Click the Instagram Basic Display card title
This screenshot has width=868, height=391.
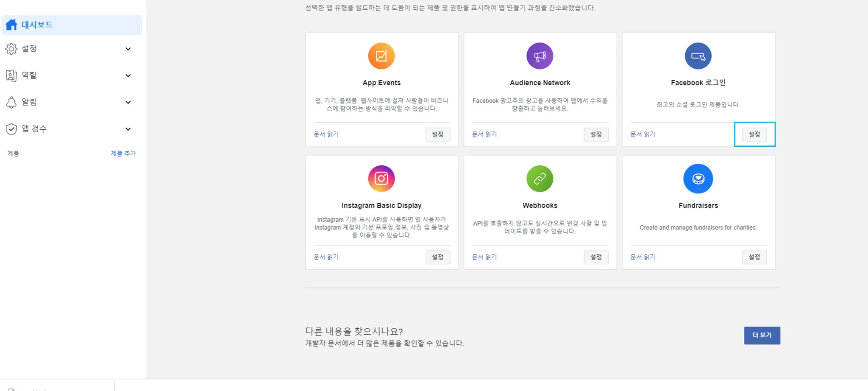tap(381, 206)
